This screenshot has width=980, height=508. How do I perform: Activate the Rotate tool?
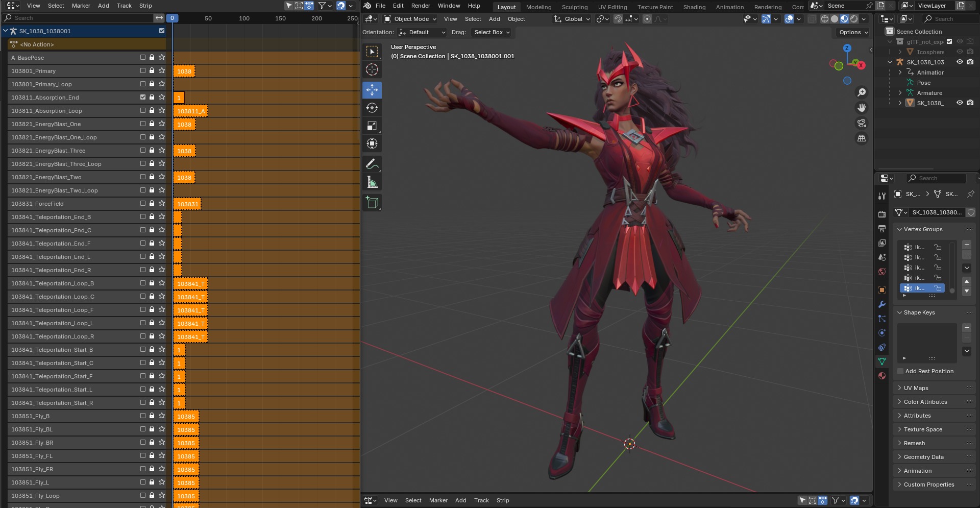pos(372,108)
